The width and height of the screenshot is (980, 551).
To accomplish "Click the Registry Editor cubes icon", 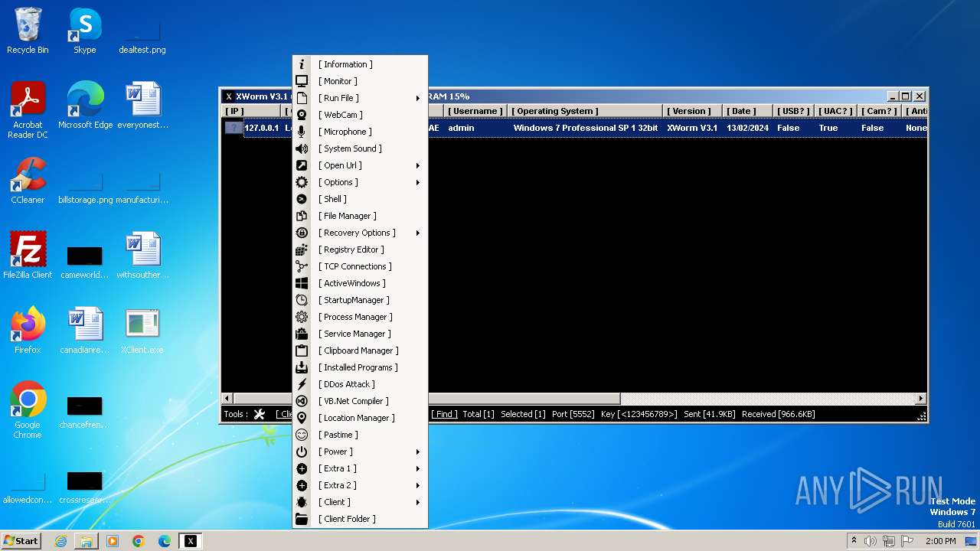I will [x=302, y=249].
